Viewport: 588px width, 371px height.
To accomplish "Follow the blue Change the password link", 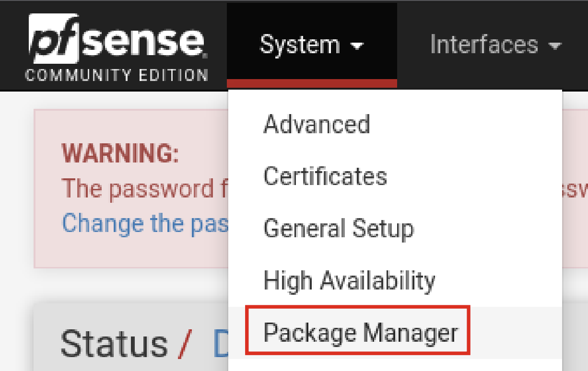I will 145,223.
